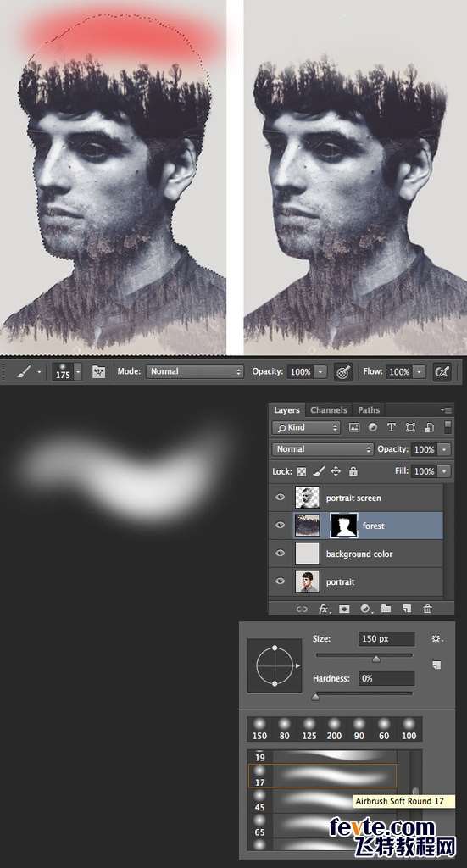Switch to the Channels tab
Viewport: 467px width, 868px height.
click(329, 409)
